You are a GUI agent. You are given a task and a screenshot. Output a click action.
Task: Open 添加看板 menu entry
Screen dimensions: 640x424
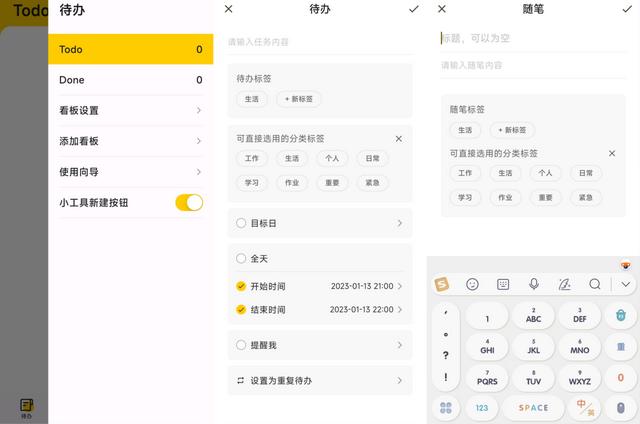click(131, 141)
